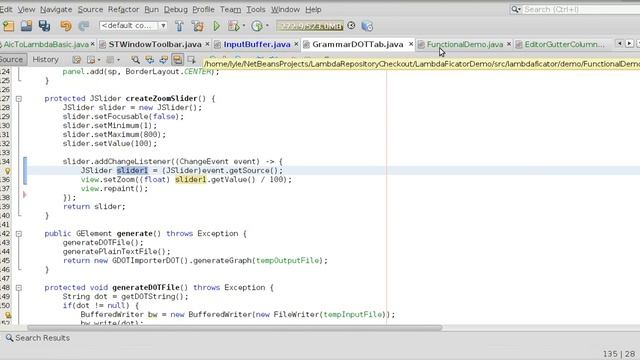The height and width of the screenshot is (360, 640).
Task: Click the Last Edit editor toolbar icon
Action: pos(76,60)
